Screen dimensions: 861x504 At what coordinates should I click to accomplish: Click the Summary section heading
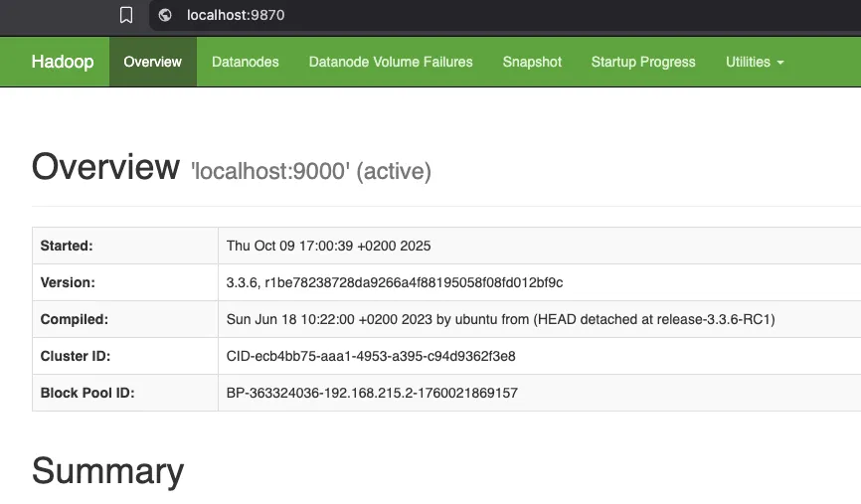click(x=107, y=471)
